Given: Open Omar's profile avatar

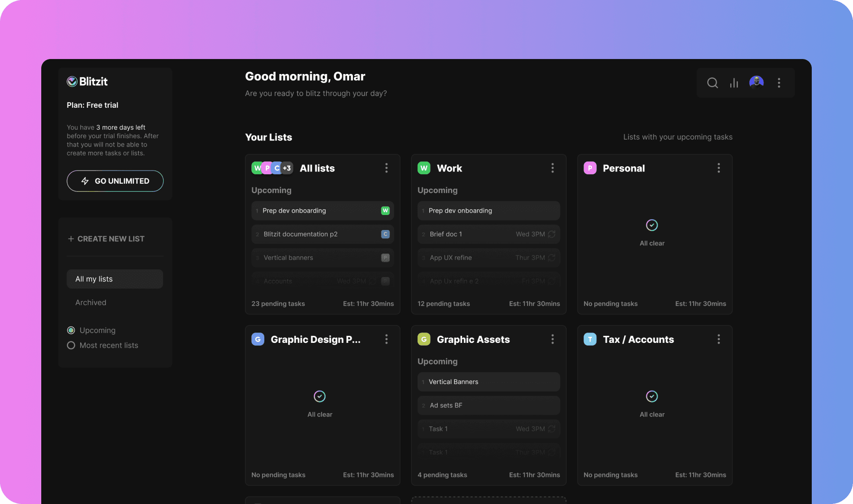Looking at the screenshot, I should point(756,82).
